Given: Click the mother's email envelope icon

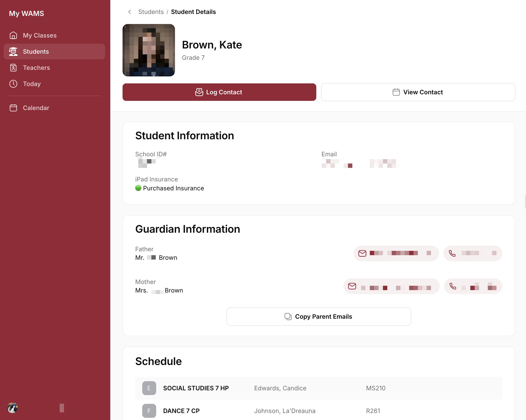Looking at the screenshot, I should [352, 286].
